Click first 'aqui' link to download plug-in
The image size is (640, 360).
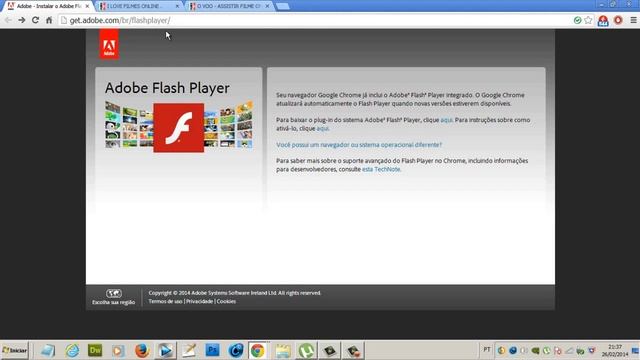coord(446,120)
